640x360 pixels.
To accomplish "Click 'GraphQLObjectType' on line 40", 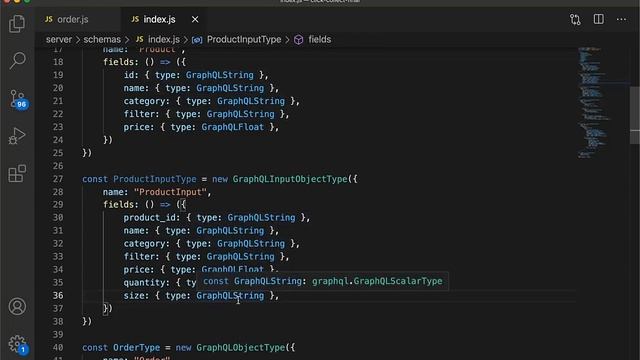I will point(240,348).
